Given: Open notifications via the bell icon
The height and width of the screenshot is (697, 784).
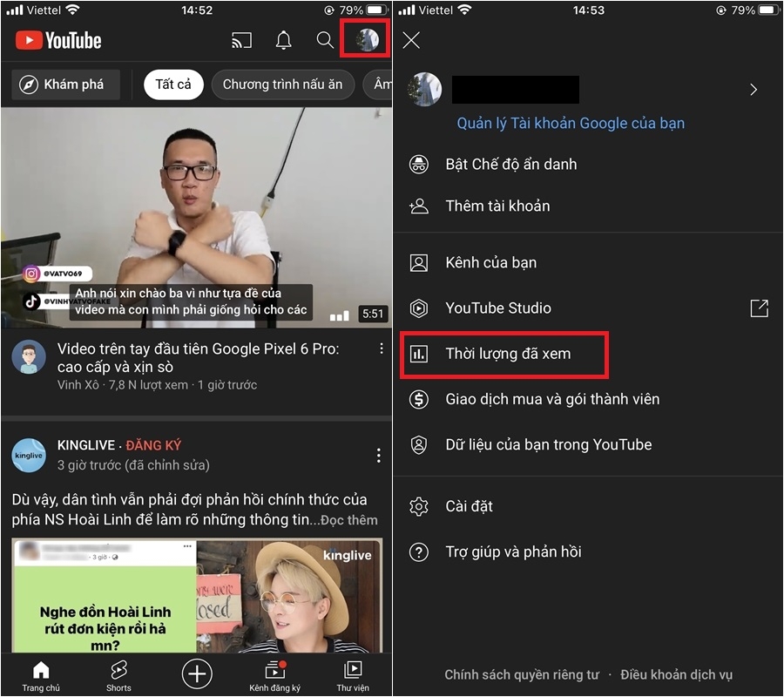Looking at the screenshot, I should [283, 40].
